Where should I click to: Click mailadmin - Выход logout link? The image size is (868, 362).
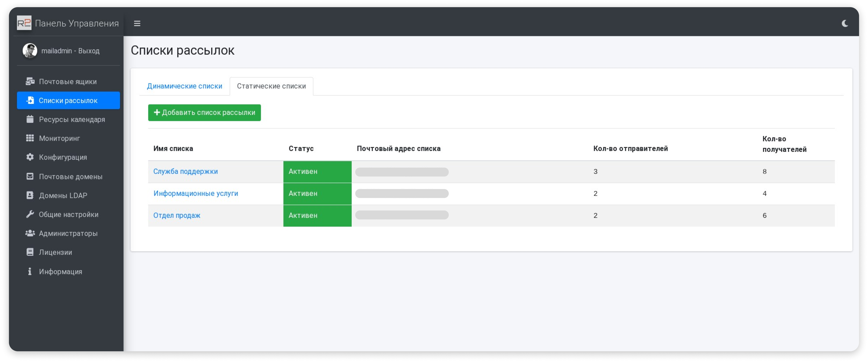(x=70, y=51)
